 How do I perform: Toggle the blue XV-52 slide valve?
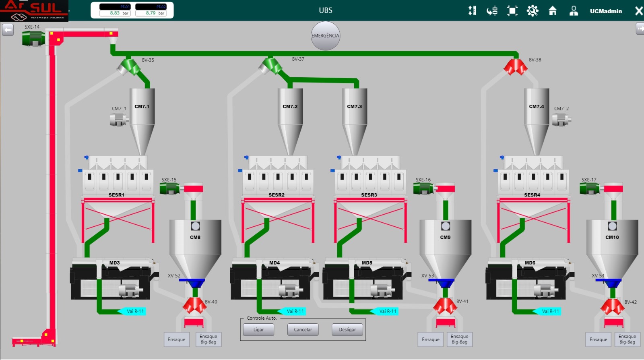192,282
